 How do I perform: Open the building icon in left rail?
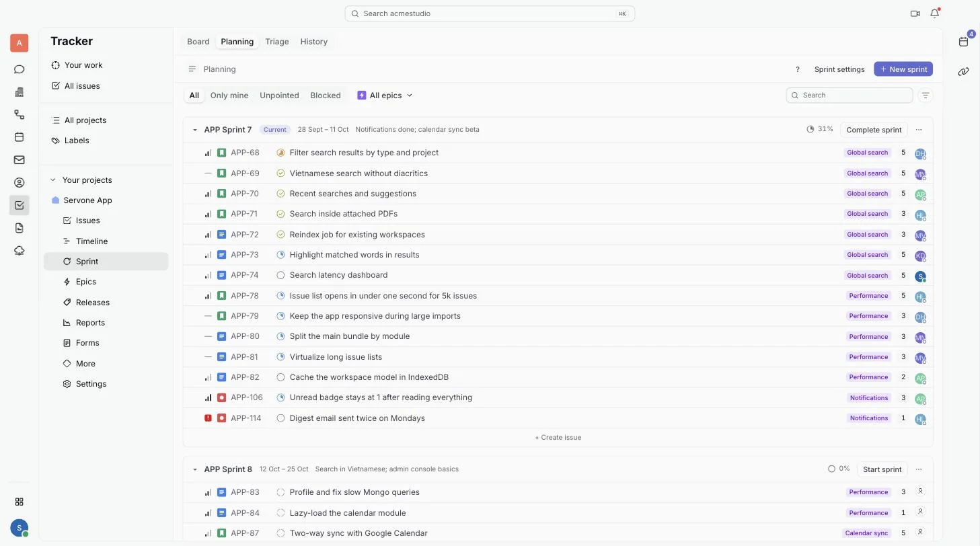[x=19, y=92]
